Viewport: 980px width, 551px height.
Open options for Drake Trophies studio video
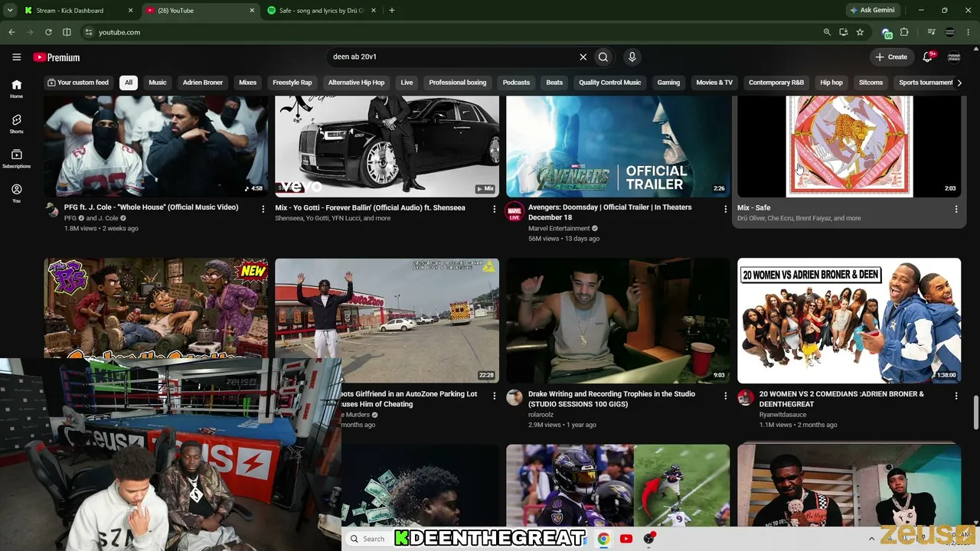pyautogui.click(x=726, y=396)
